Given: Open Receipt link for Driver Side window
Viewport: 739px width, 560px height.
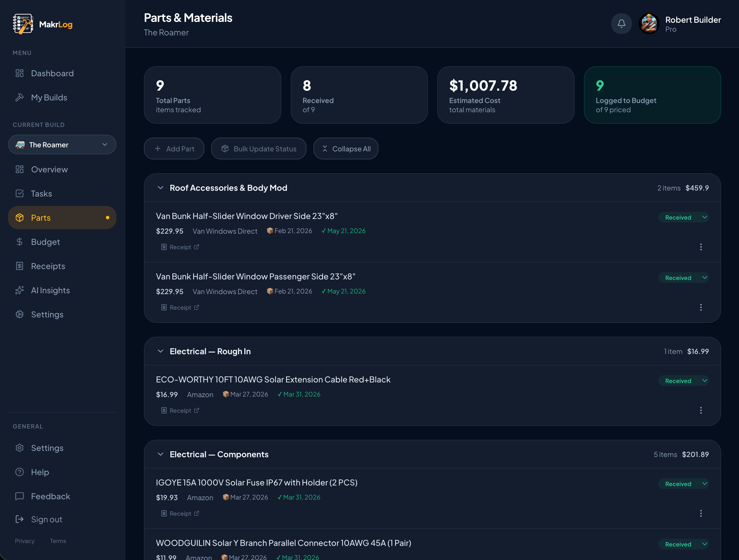Looking at the screenshot, I should pyautogui.click(x=180, y=247).
